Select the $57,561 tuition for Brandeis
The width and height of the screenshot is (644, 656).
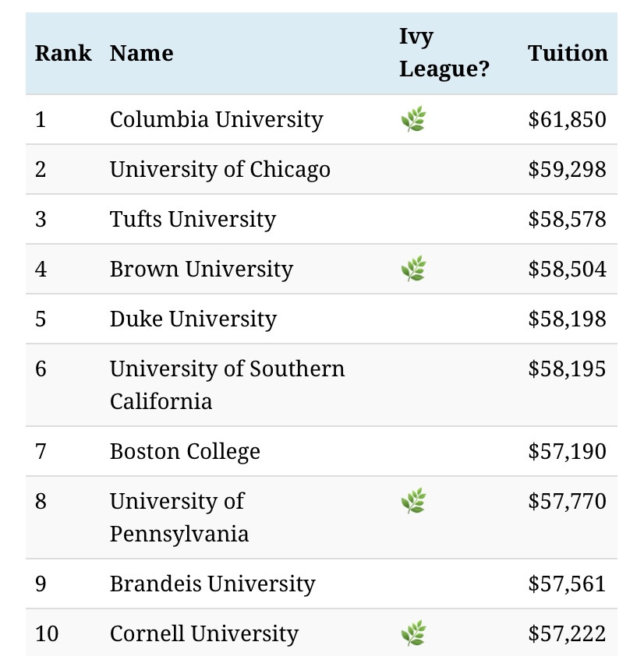click(567, 584)
